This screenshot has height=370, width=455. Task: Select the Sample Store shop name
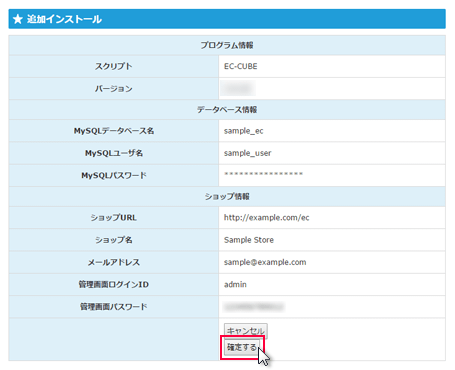(x=249, y=240)
